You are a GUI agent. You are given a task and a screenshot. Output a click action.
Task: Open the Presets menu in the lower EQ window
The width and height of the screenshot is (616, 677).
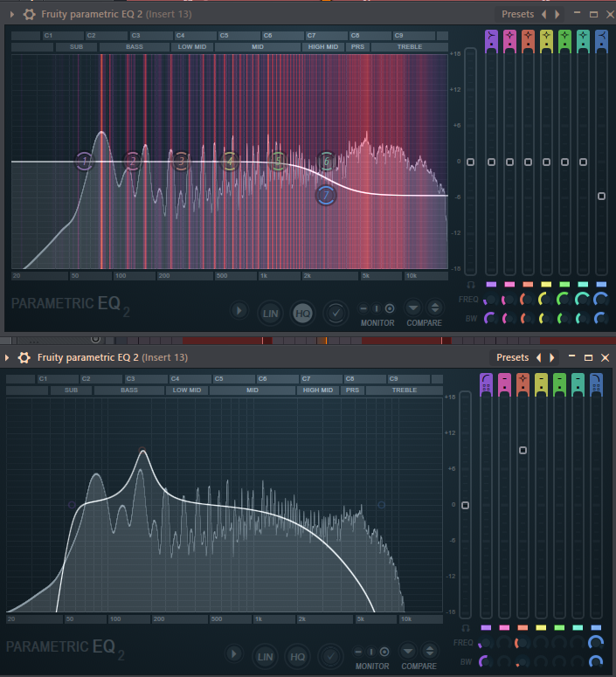point(512,357)
